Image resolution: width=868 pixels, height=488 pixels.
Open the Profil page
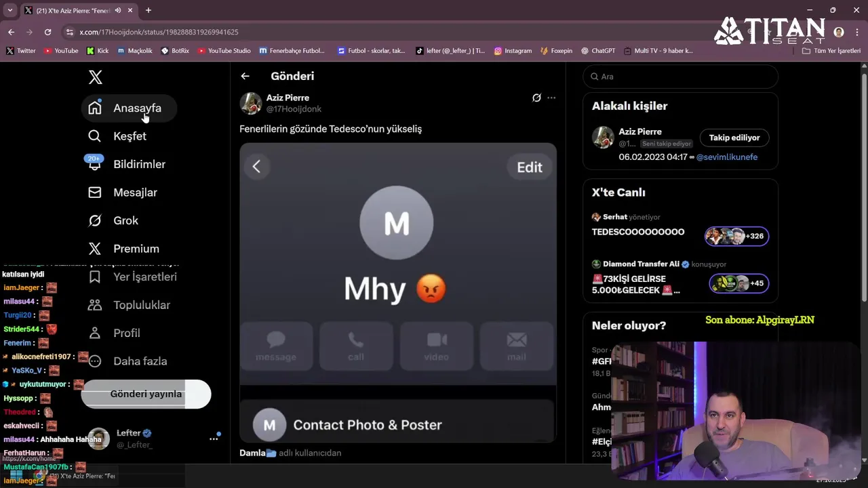pyautogui.click(x=114, y=333)
